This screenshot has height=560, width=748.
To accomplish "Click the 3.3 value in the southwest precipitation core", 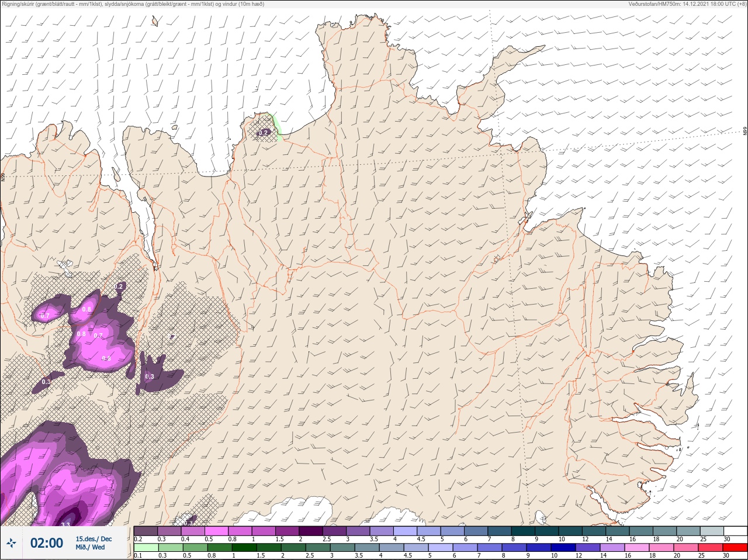I will (x=65, y=524).
